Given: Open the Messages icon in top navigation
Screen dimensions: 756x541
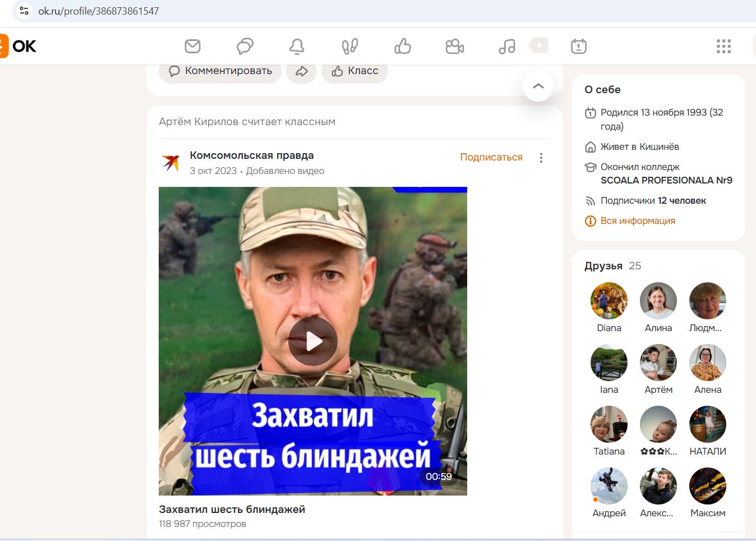Looking at the screenshot, I should (192, 46).
